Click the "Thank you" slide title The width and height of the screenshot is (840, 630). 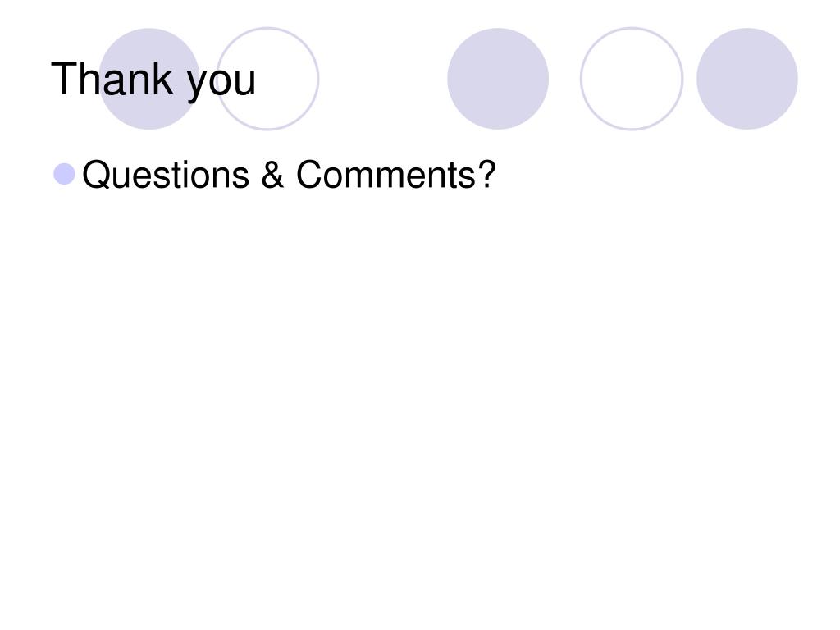(153, 80)
